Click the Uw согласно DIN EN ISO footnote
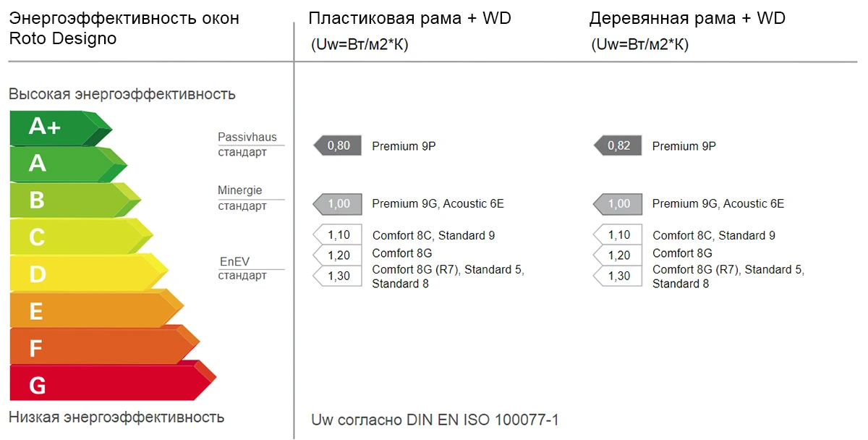This screenshot has height=440, width=868. (435, 420)
